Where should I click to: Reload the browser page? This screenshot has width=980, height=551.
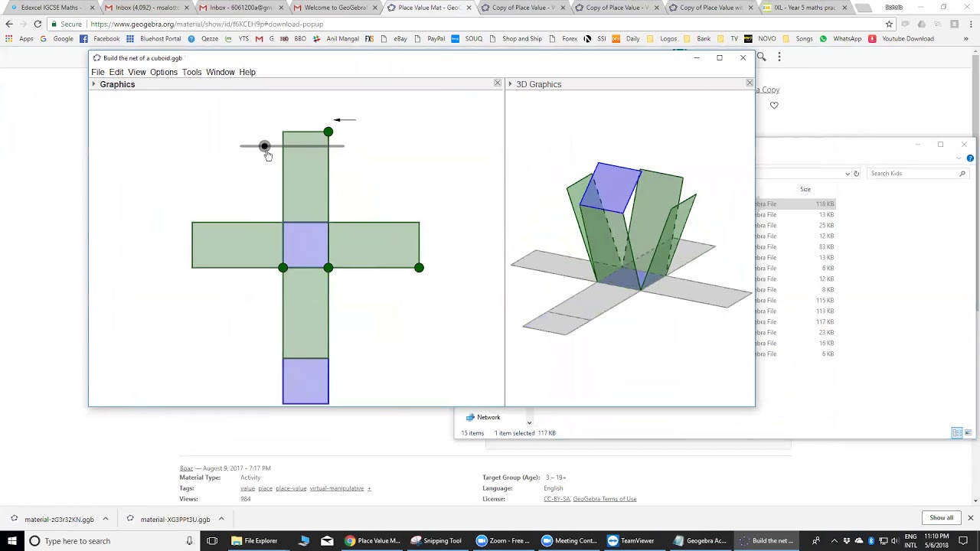coord(38,24)
